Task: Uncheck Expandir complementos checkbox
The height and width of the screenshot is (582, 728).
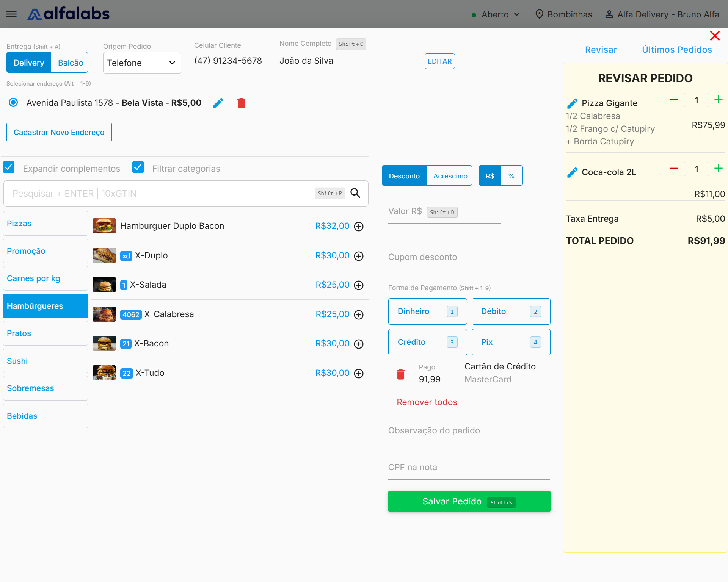Action: tap(9, 168)
